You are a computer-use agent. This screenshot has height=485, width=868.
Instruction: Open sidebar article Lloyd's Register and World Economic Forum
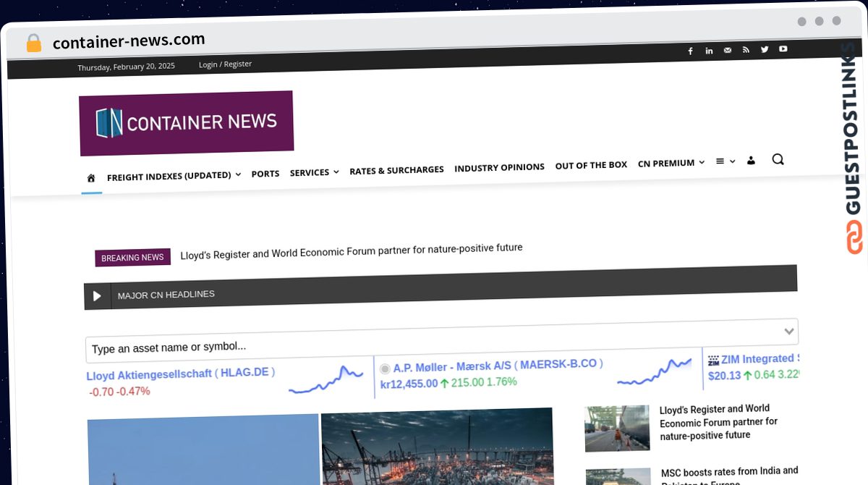click(718, 422)
